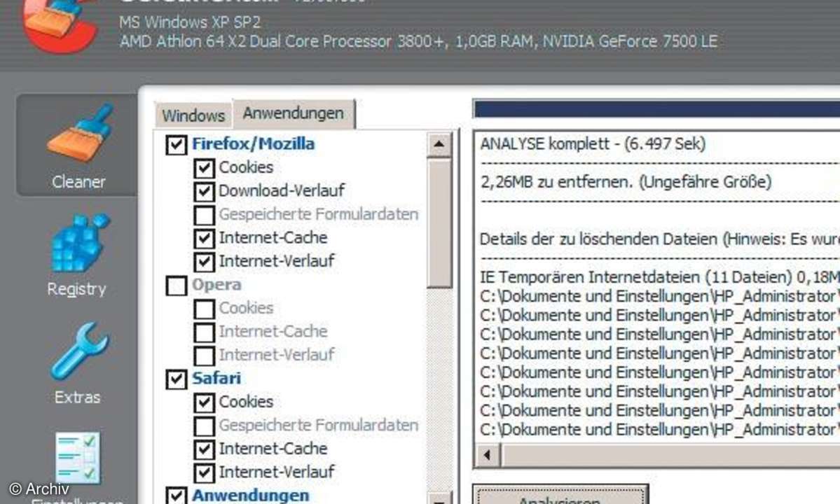This screenshot has width=840, height=504.
Task: Uncheck Cookies under Firefox/Mozilla
Action: click(204, 168)
